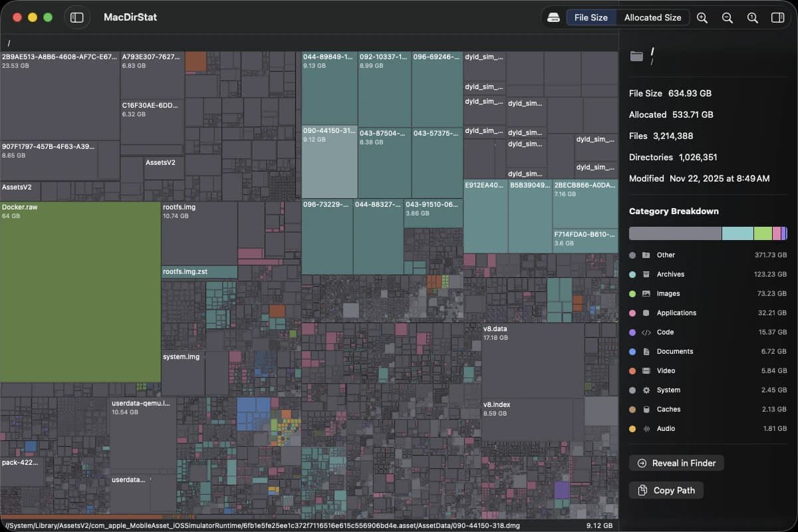This screenshot has height=532, width=798.
Task: Click the File Size 634.93 GB value
Action: click(x=690, y=93)
